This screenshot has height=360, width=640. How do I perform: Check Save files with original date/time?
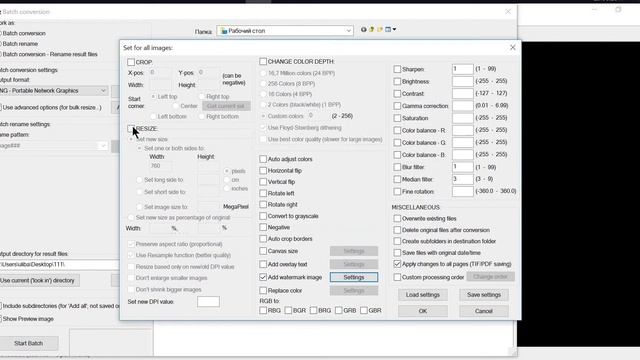397,253
